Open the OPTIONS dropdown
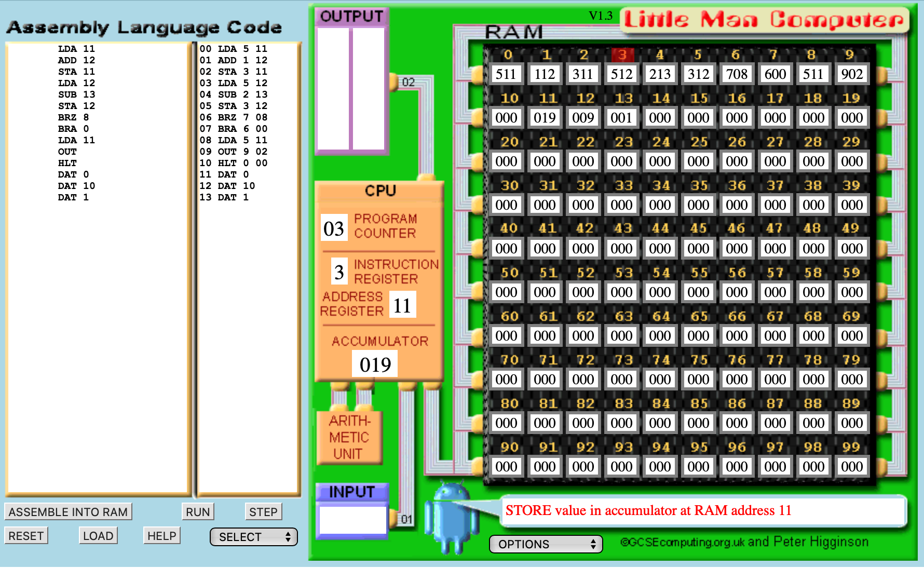 pos(546,544)
